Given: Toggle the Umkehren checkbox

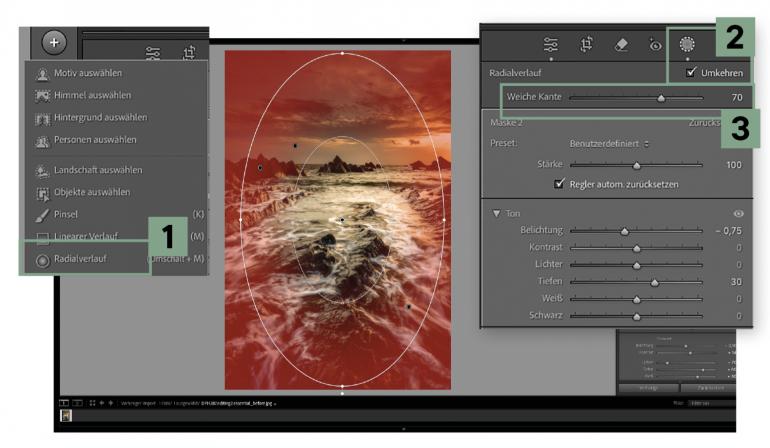Looking at the screenshot, I should 691,72.
